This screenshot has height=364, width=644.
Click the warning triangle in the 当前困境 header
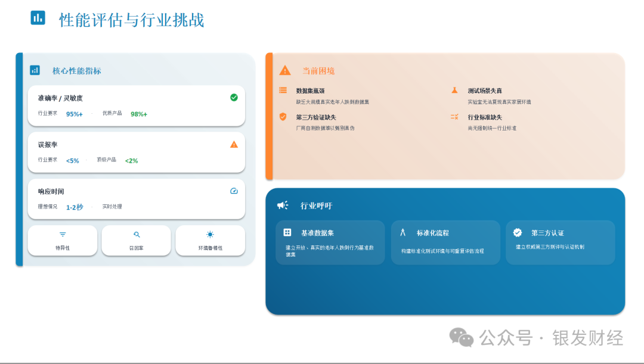[285, 70]
